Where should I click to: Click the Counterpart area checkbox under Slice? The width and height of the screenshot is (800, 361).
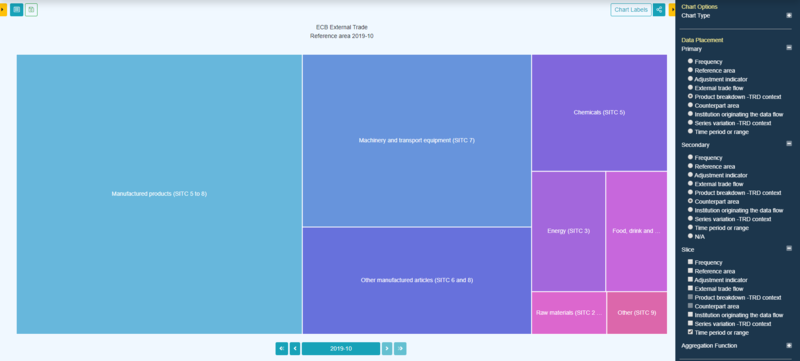(x=690, y=305)
